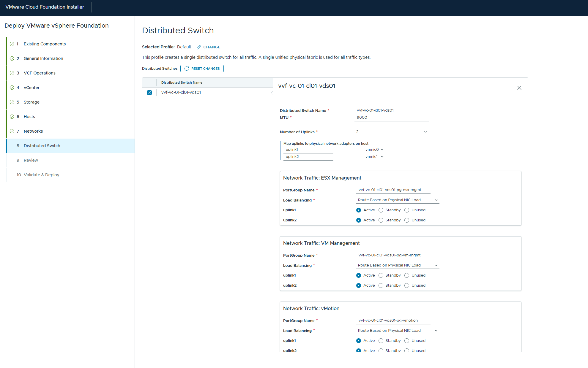The image size is (588, 368).
Task: Set ESX Management uplink2 to Unused
Action: click(407, 220)
